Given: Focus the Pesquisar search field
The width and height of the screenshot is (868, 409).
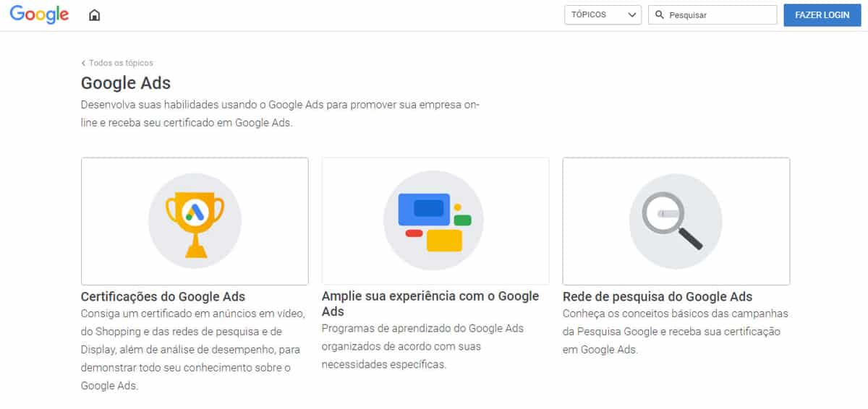Looking at the screenshot, I should pyautogui.click(x=712, y=15).
